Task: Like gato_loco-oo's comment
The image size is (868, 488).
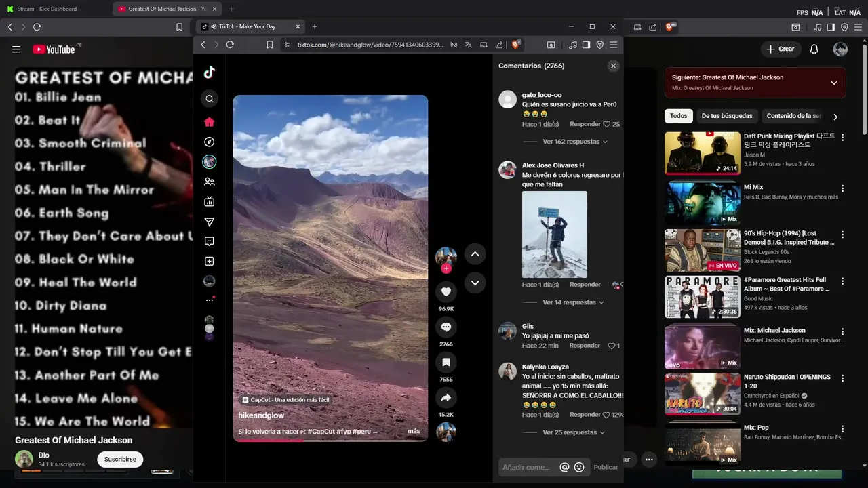Action: click(x=607, y=125)
